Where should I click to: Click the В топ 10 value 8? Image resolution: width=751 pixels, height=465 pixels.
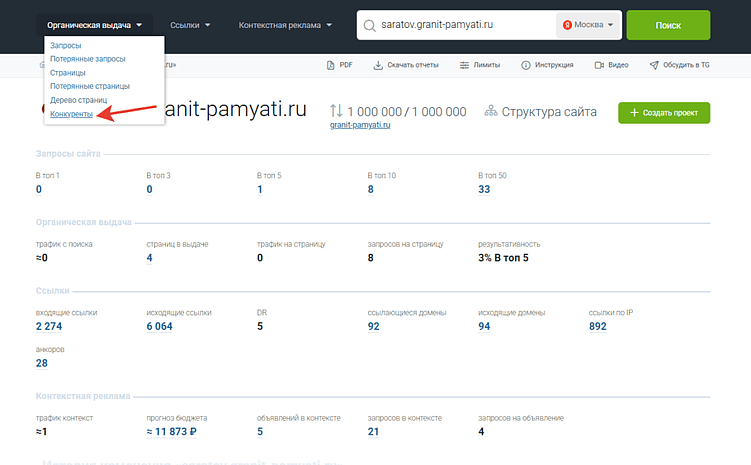pyautogui.click(x=371, y=189)
